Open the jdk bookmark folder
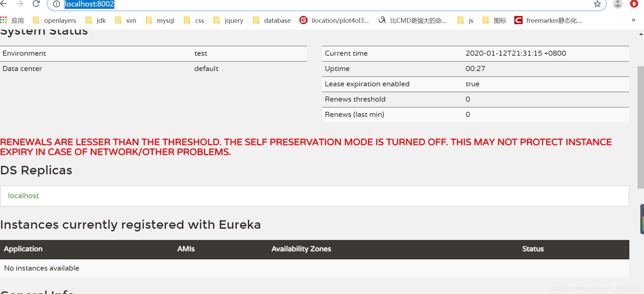This screenshot has height=294, width=644. (x=96, y=20)
